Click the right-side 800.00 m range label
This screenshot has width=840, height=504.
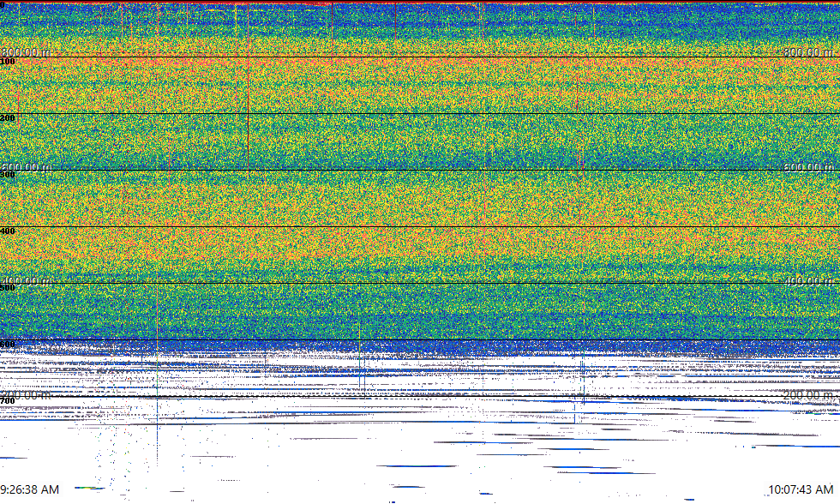click(x=807, y=52)
